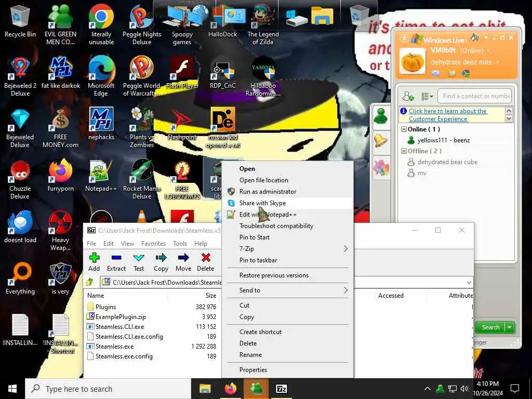This screenshot has height=399, width=532.
Task: Expand the 7-Zip submenu in context menu
Action: tap(345, 249)
